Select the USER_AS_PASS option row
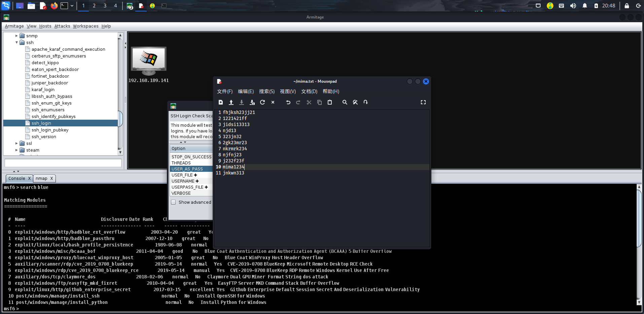Viewport: 644px width, 314px height. point(191,169)
